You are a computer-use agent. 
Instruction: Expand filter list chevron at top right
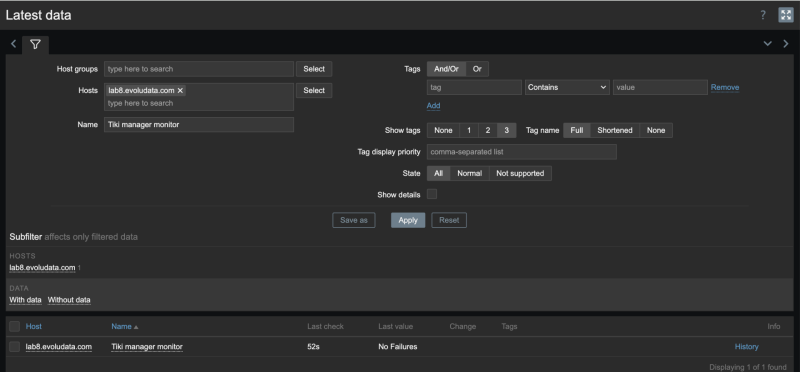(767, 44)
